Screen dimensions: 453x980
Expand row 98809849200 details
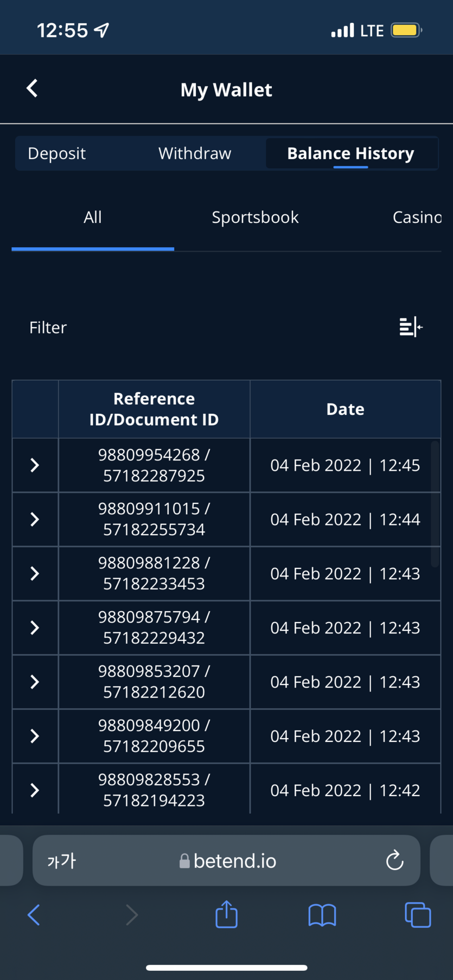35,736
